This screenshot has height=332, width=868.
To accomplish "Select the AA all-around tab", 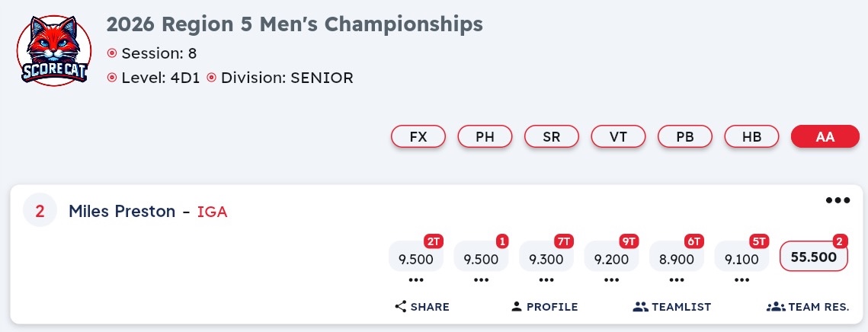I will (x=825, y=137).
